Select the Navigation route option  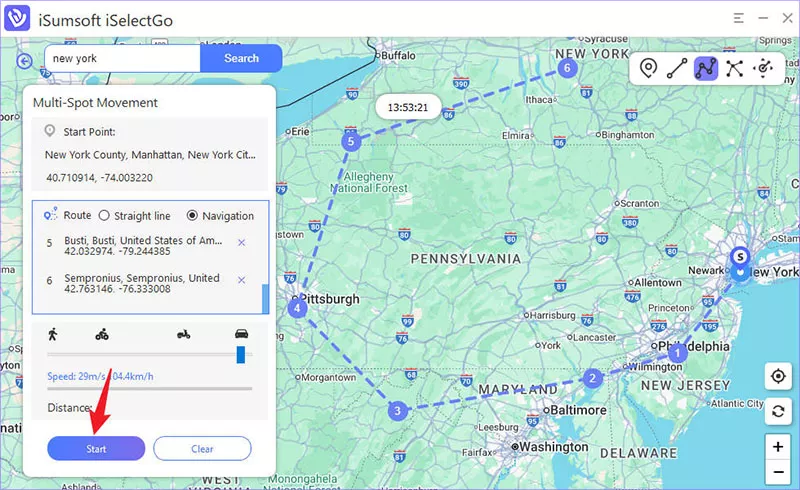(192, 215)
